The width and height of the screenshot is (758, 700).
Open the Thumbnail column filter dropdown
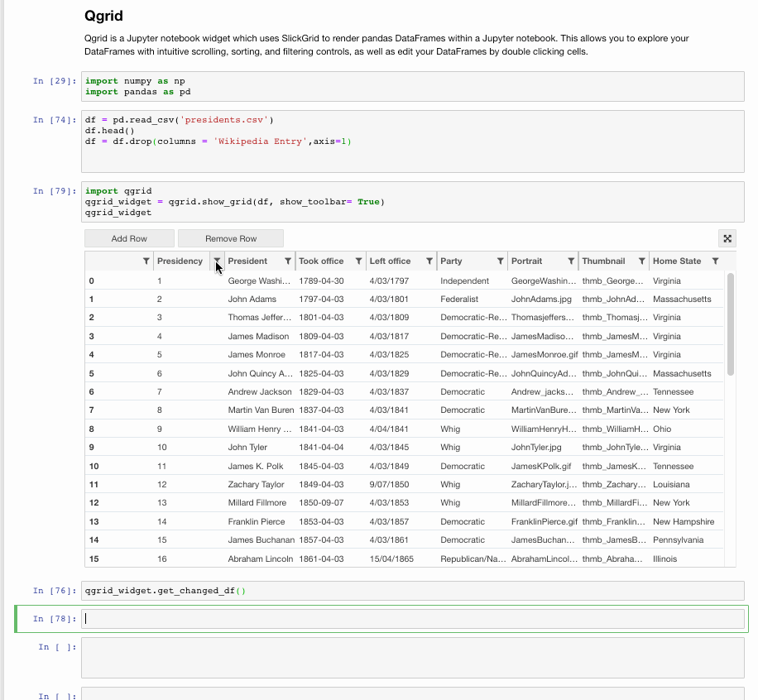642,261
